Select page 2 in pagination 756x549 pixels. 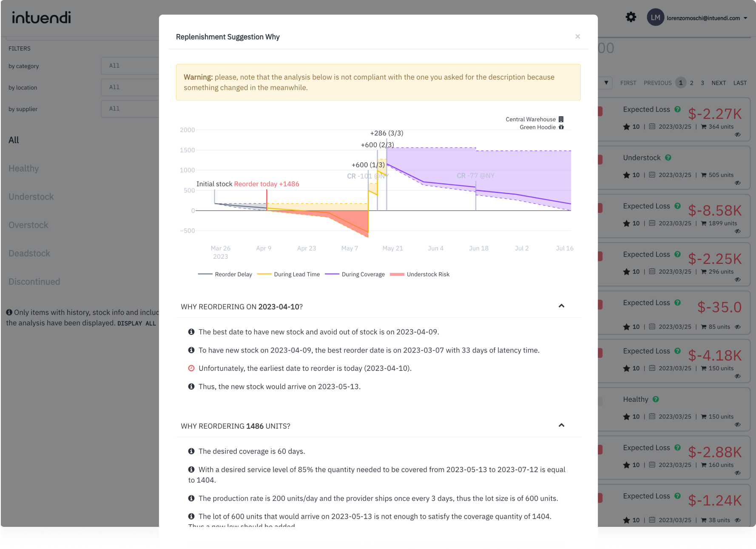coord(692,83)
